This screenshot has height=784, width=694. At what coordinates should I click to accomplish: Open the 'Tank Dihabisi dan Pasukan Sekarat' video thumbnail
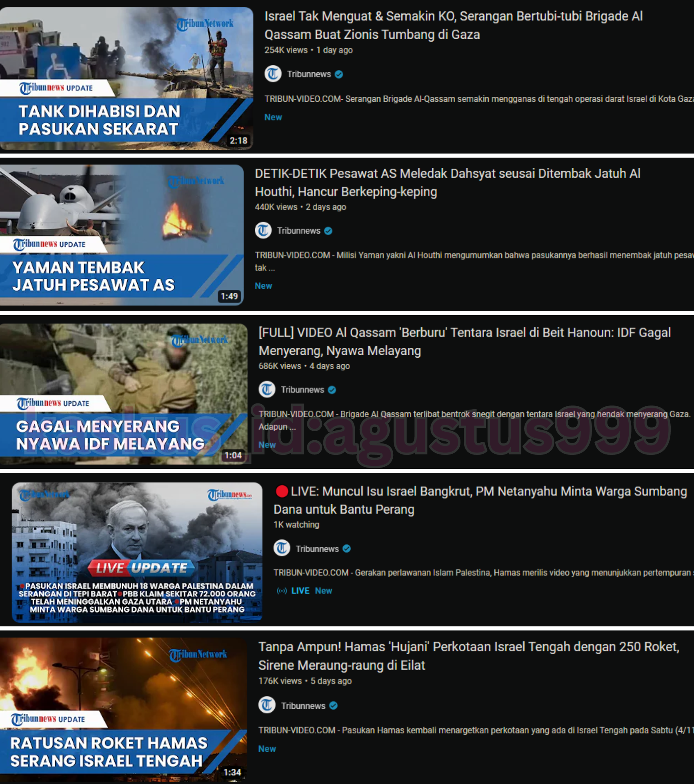point(127,78)
